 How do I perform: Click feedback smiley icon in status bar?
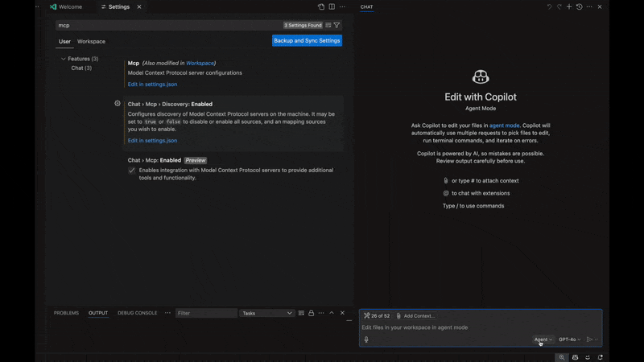[x=588, y=357]
